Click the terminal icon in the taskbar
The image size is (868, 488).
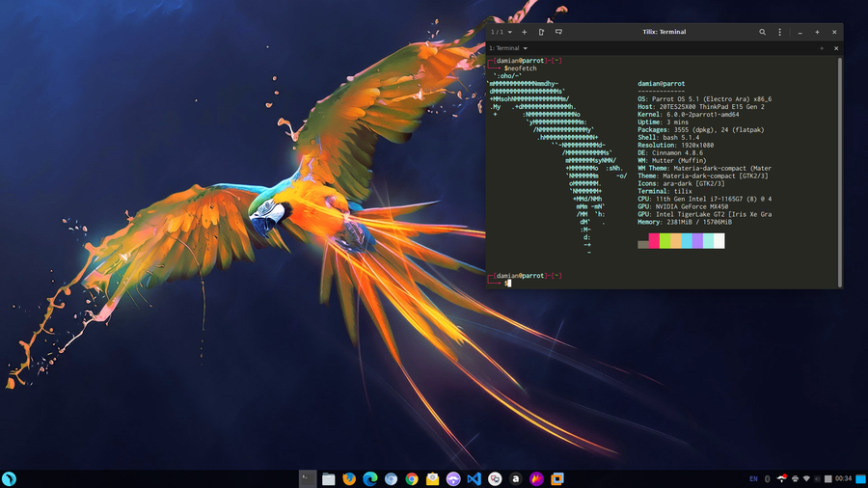tap(308, 478)
